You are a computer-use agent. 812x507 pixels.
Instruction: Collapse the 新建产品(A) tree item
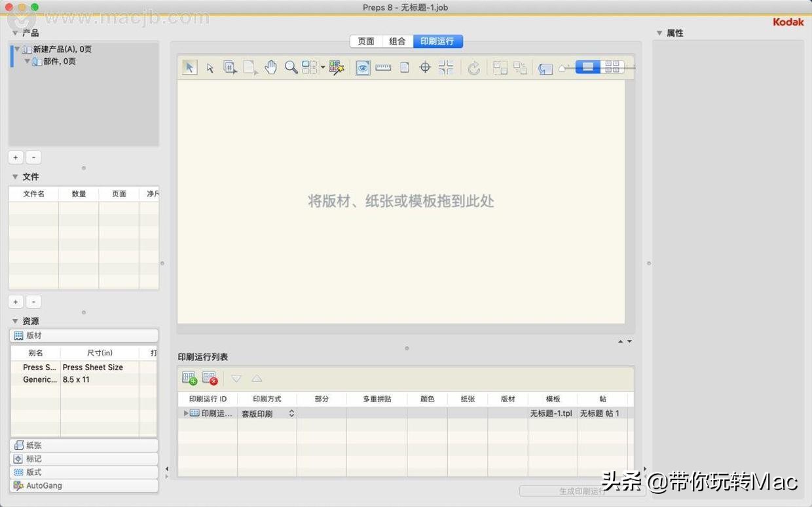pyautogui.click(x=16, y=48)
